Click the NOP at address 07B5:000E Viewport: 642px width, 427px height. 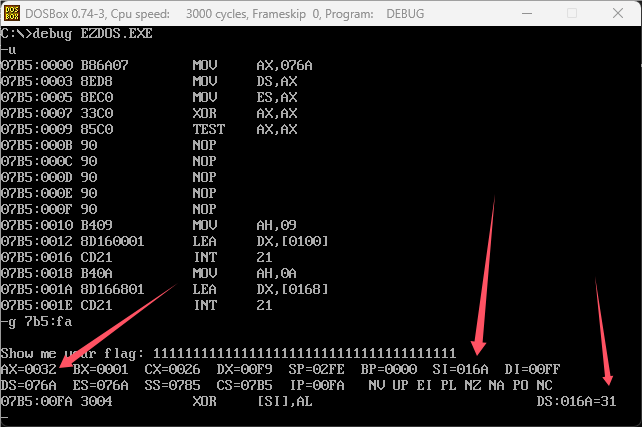click(x=204, y=193)
